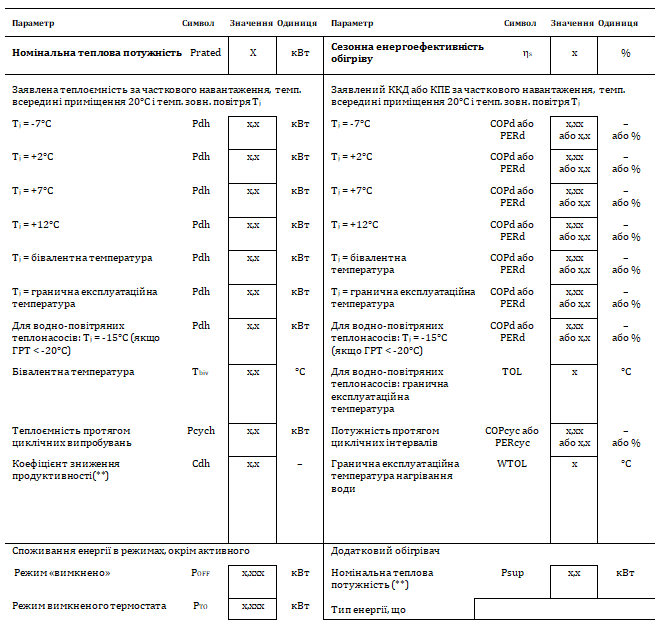This screenshot has height=627, width=663.
Task: Click the '°C' unit in the Tbiv row
Action: 300,372
